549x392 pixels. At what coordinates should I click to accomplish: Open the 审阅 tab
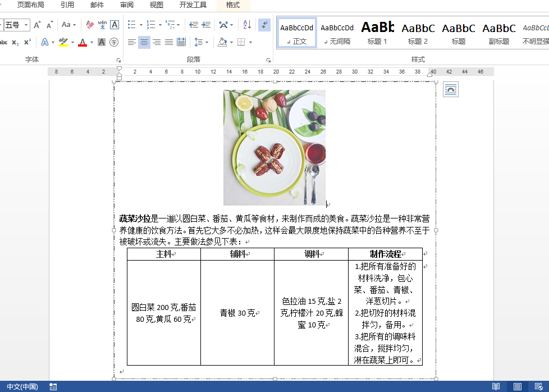click(x=127, y=5)
